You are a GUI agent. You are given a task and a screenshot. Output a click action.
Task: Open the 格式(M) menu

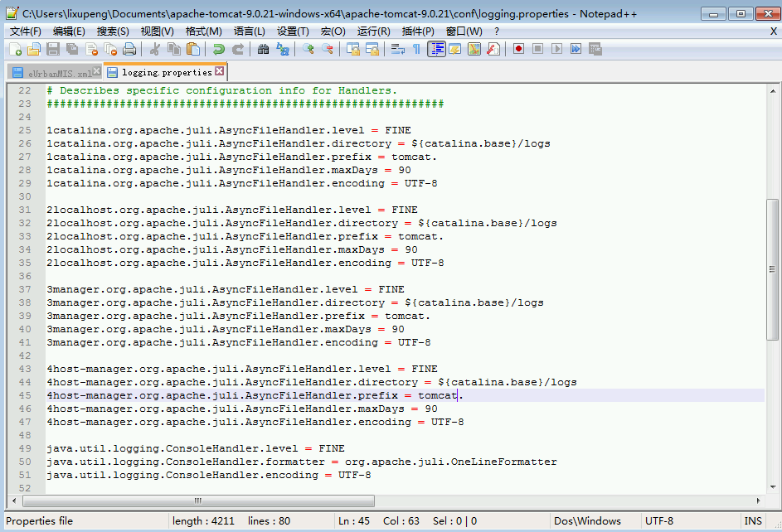[x=203, y=31]
